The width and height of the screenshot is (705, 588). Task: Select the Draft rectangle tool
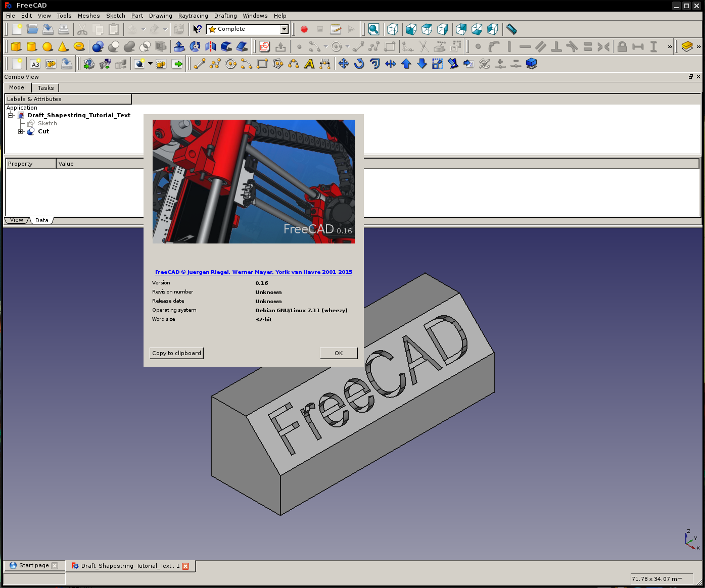[x=262, y=64]
